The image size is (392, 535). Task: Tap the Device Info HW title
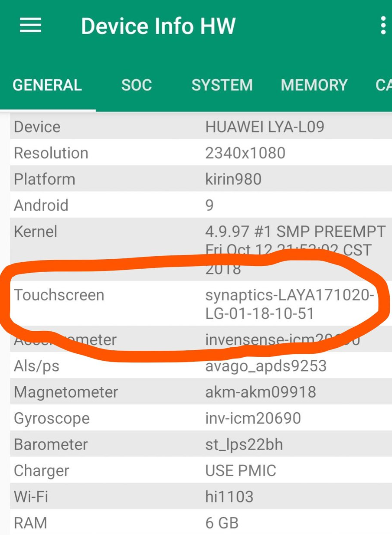pos(158,26)
